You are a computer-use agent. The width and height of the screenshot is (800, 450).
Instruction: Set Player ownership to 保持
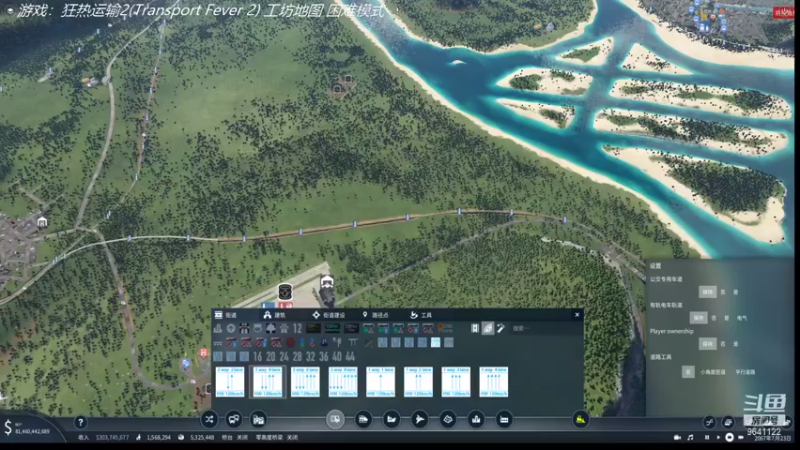click(707, 344)
